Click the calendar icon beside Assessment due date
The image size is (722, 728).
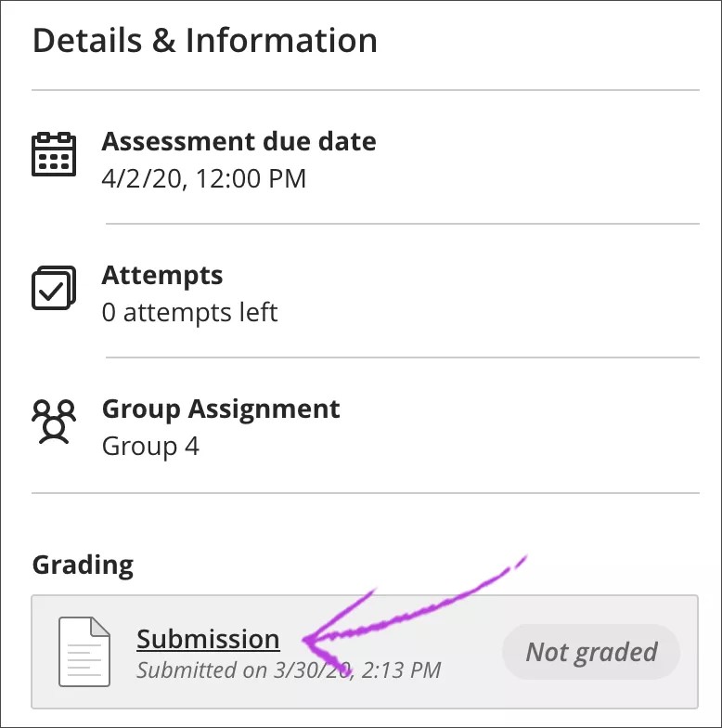[54, 154]
